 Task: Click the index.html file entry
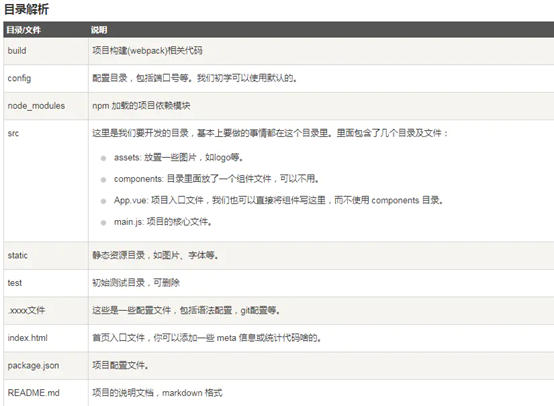pos(28,338)
